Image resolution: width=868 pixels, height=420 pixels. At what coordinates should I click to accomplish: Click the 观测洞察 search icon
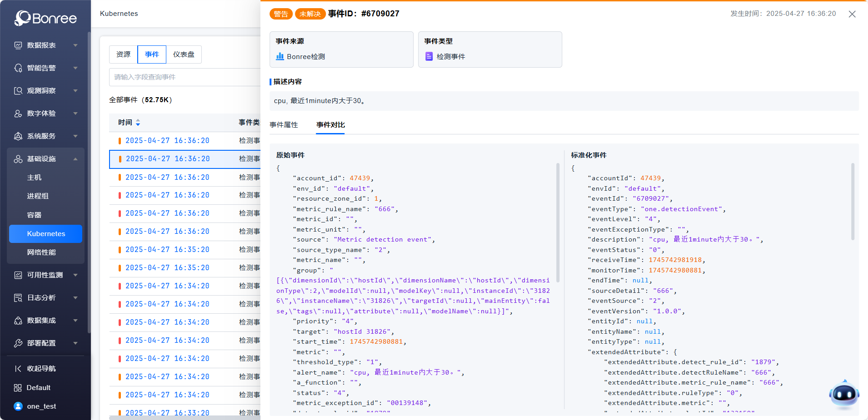pyautogui.click(x=18, y=91)
